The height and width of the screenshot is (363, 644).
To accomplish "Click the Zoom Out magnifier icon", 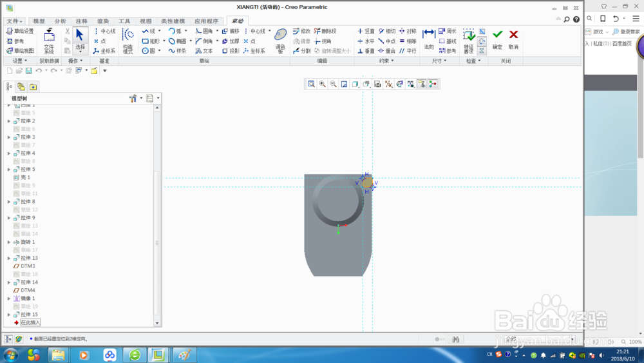I will (334, 84).
